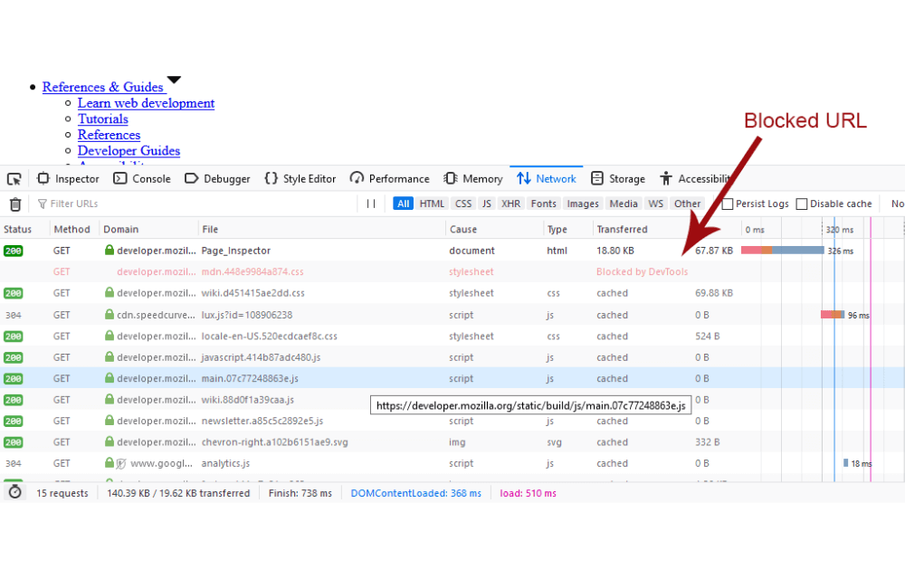Click the Developer Guides link
The width and height of the screenshot is (905, 588).
(x=129, y=151)
